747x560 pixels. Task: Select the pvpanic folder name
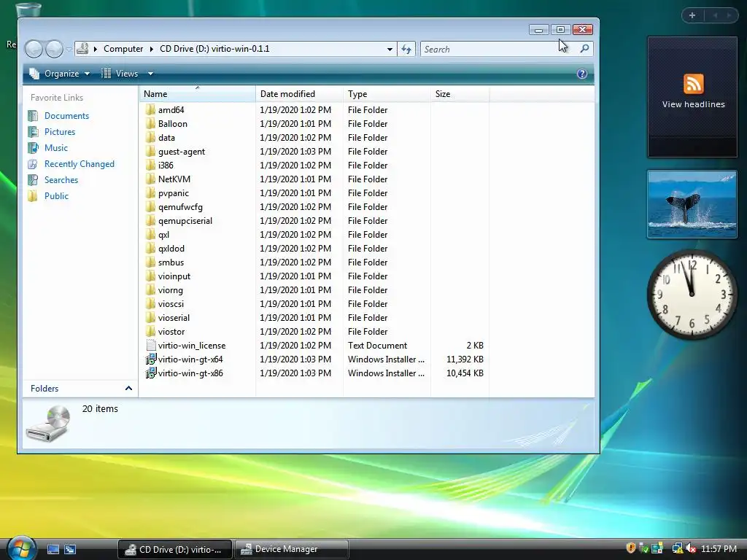174,193
